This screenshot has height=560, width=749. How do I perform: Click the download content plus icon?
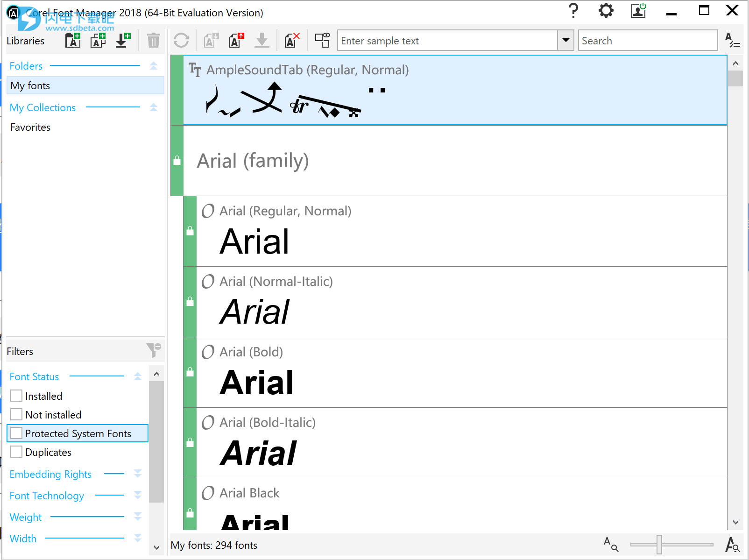point(123,41)
